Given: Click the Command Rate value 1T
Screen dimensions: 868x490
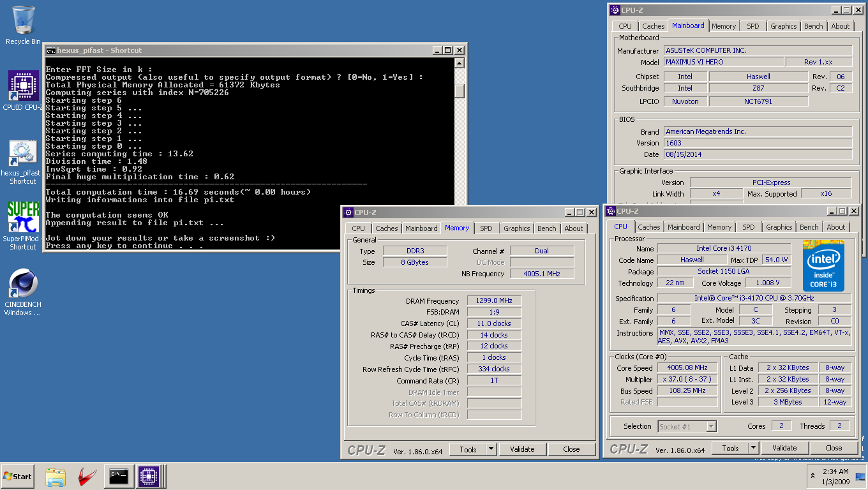Looking at the screenshot, I should click(494, 380).
